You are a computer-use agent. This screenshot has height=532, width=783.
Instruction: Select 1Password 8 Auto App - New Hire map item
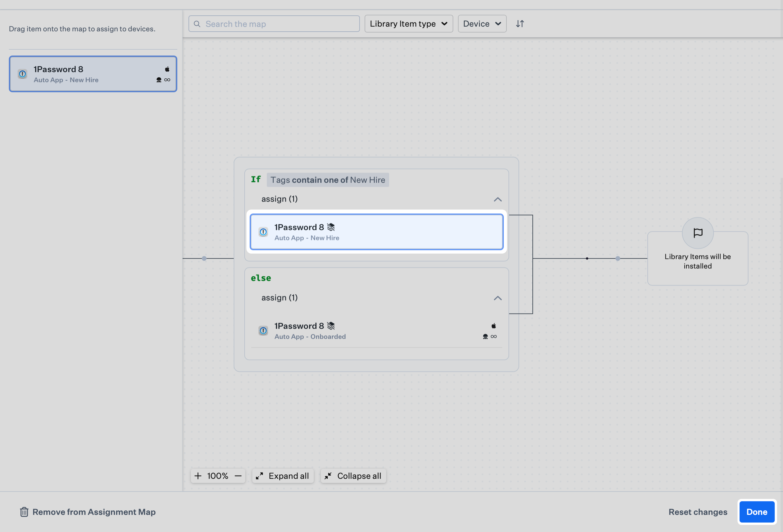coord(377,232)
